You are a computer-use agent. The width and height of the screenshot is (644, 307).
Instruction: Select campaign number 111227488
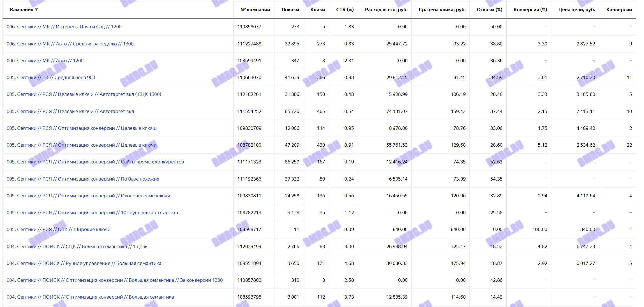249,44
